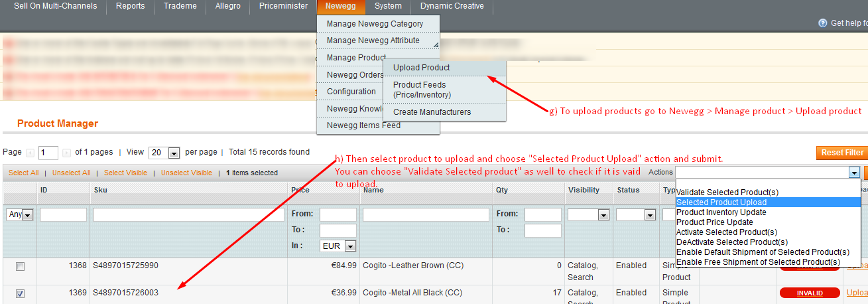Choose Enable Free Shipment action
Screen dimensions: 868x304
pyautogui.click(x=768, y=262)
